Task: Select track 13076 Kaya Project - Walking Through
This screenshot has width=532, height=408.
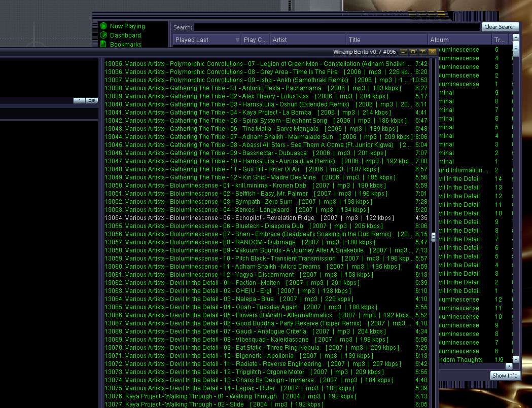Action: pyautogui.click(x=266, y=396)
